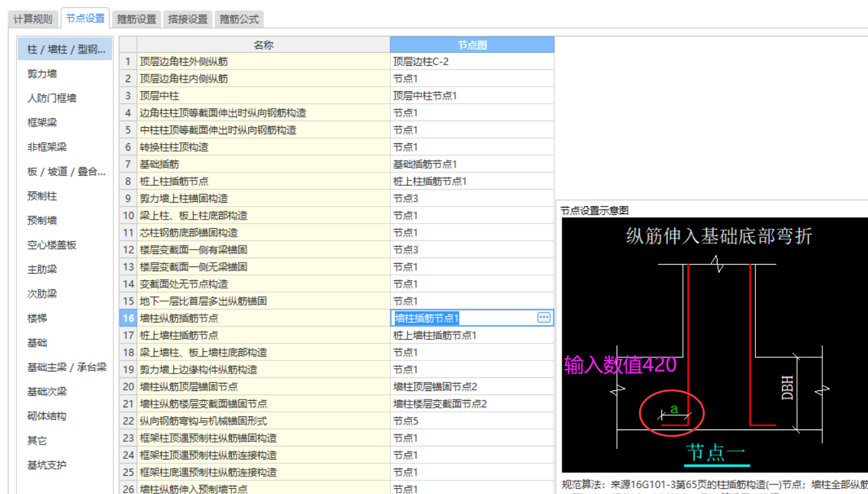Click row 剪力墙上边缘构件纵筋构造
This screenshot has width=868, height=494.
coord(263,370)
